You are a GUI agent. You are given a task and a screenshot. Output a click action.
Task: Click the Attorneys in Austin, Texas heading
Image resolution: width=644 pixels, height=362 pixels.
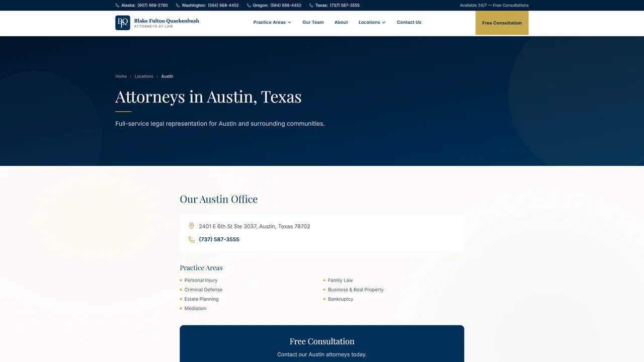[x=208, y=97]
